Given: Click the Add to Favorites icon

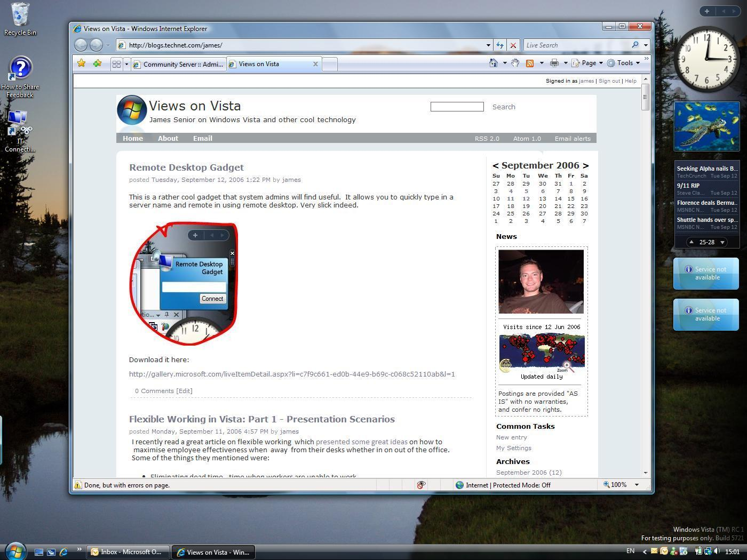Looking at the screenshot, I should pos(97,63).
